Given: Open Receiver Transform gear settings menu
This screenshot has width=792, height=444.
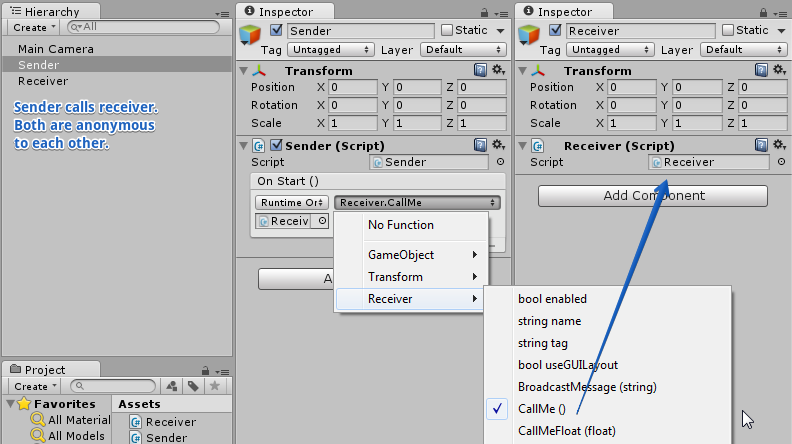Looking at the screenshot, I should coord(779,70).
